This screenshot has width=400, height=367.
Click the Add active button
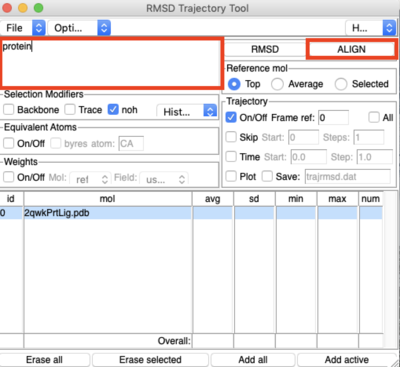point(347,360)
